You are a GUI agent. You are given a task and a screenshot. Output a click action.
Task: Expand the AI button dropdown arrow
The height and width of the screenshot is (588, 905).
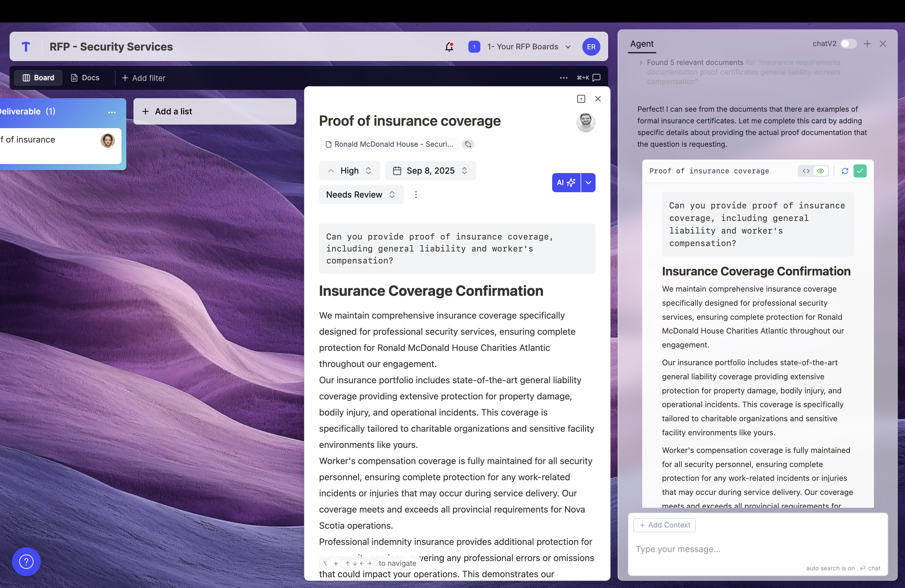(588, 183)
